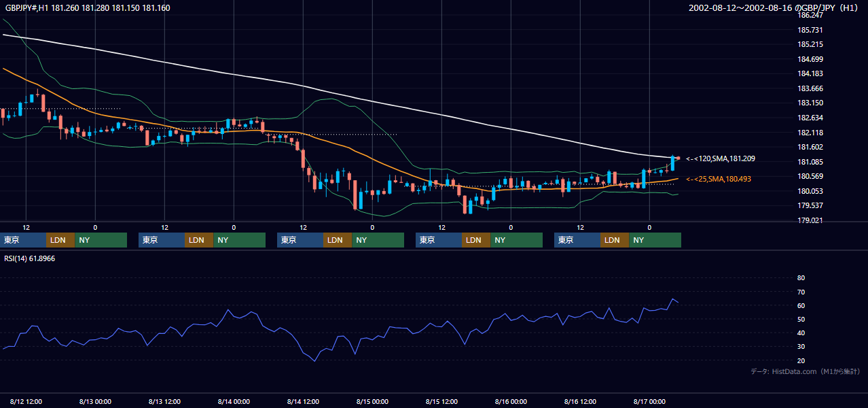Click the RSI level 60 axis label
Viewport: 868px width, 408px height.
pyautogui.click(x=801, y=305)
